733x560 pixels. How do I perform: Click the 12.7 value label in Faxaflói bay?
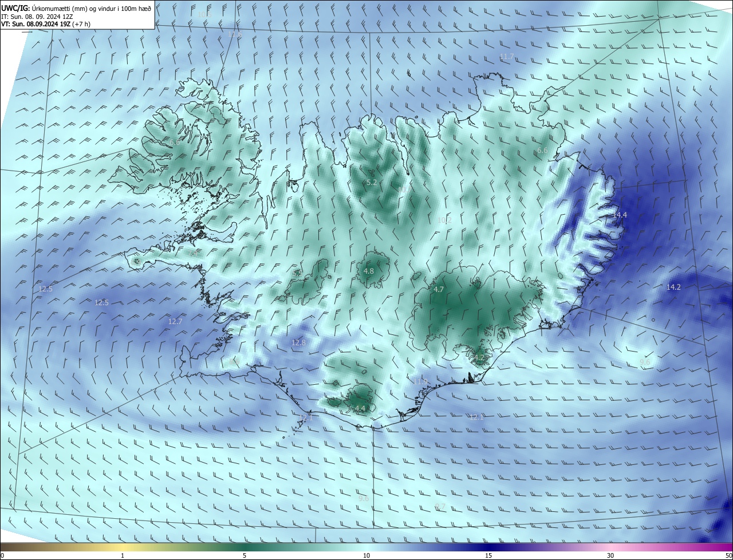coord(175,322)
